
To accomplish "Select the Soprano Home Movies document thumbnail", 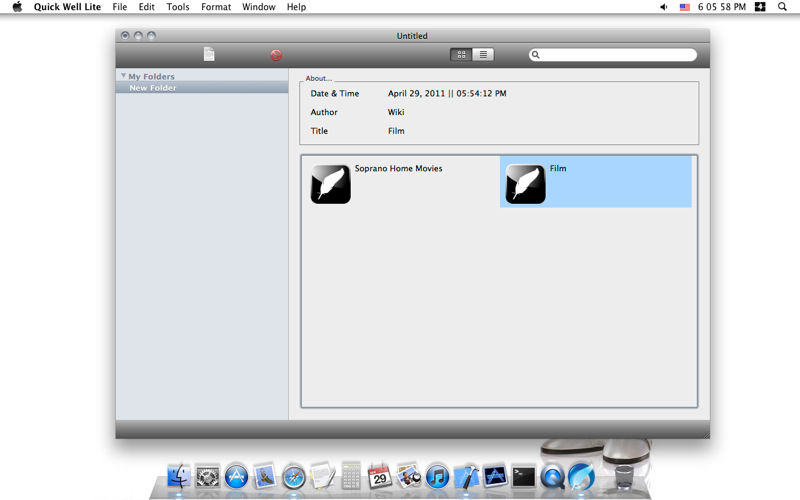I will [331, 184].
